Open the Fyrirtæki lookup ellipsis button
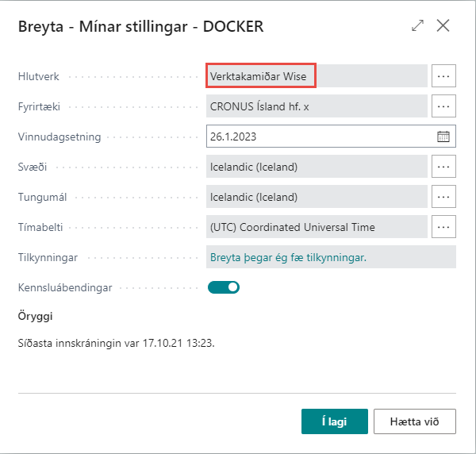Viewport: 476px width, 454px height. (x=443, y=106)
